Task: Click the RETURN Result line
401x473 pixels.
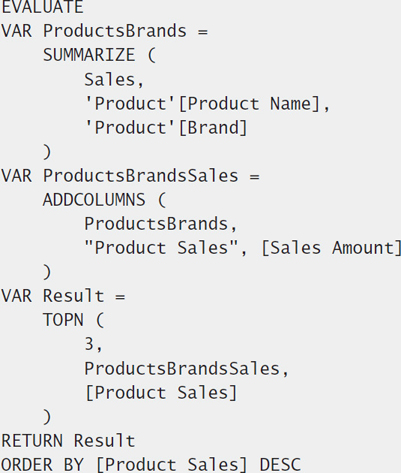Action: click(x=68, y=441)
